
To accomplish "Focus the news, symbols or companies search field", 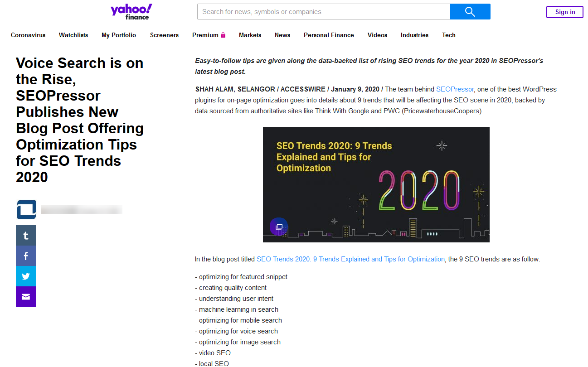I will pyautogui.click(x=323, y=12).
